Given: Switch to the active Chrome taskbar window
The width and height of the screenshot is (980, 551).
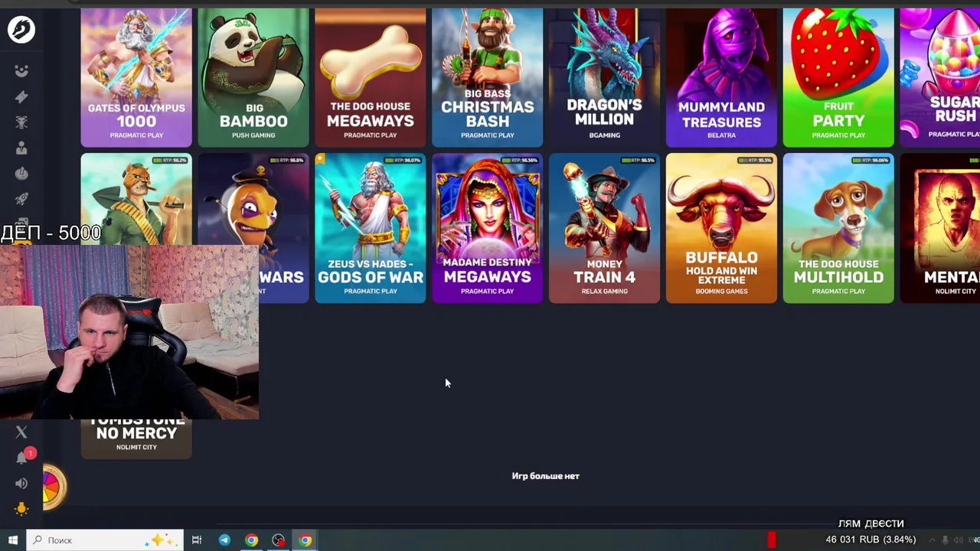Looking at the screenshot, I should 305,540.
